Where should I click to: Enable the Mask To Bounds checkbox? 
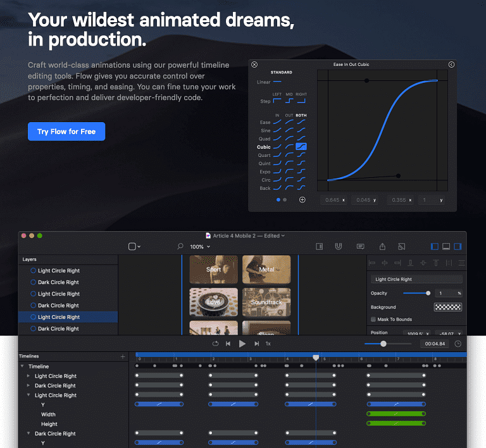coord(373,319)
